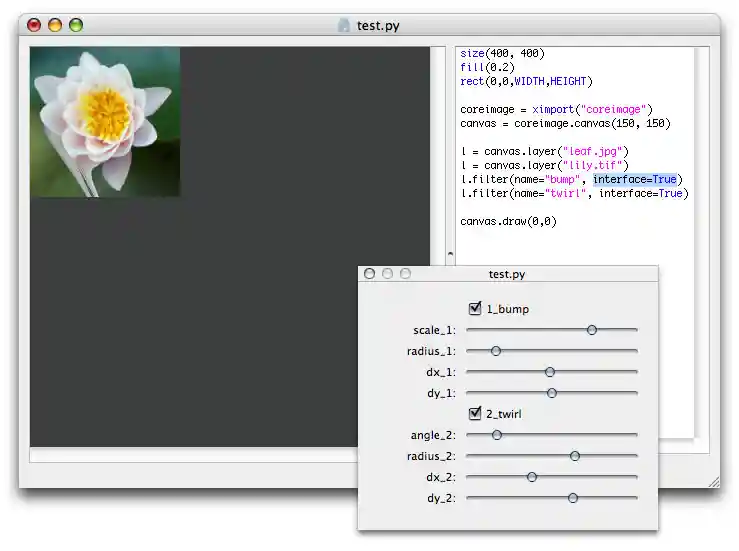Image resolution: width=739 pixels, height=551 pixels.
Task: Disable the 1_bump filter checkbox
Action: click(x=475, y=309)
